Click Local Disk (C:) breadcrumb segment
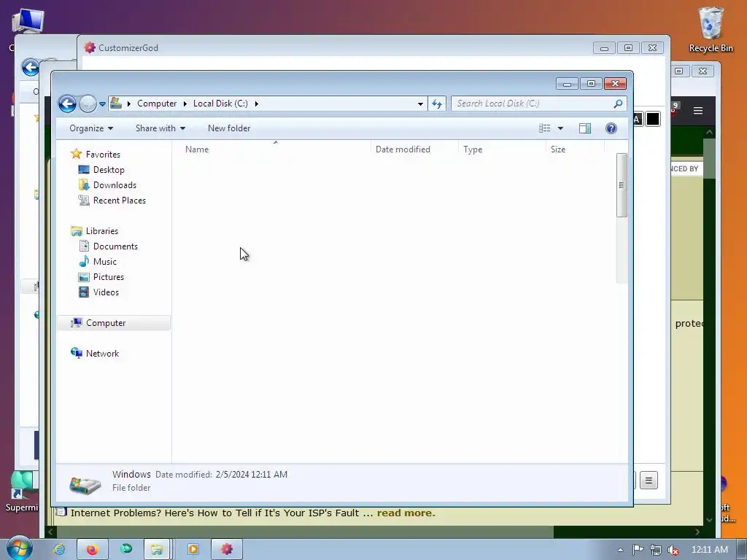The height and width of the screenshot is (560, 747). point(220,104)
